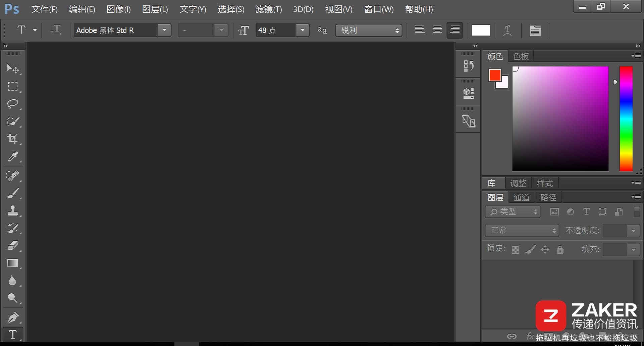Center text alignment
The width and height of the screenshot is (644, 346).
(437, 30)
